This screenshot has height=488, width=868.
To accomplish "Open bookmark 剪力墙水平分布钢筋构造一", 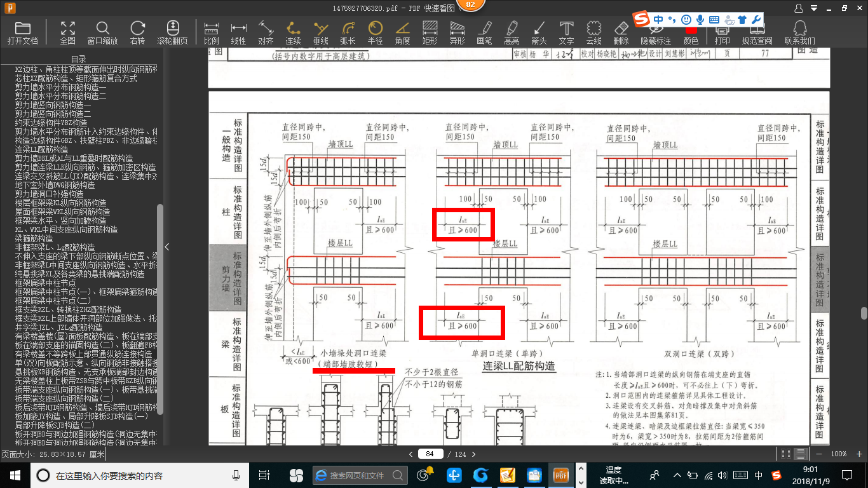I will pyautogui.click(x=60, y=86).
